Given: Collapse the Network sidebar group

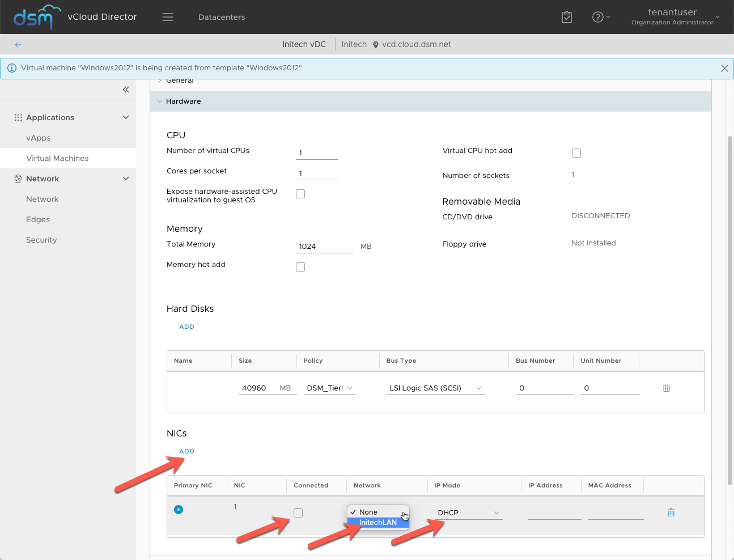Looking at the screenshot, I should 126,179.
